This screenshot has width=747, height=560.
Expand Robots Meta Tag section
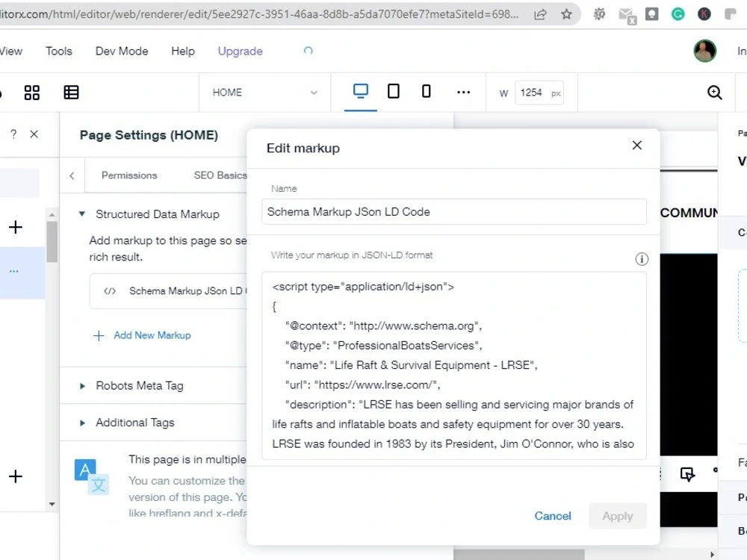(82, 386)
